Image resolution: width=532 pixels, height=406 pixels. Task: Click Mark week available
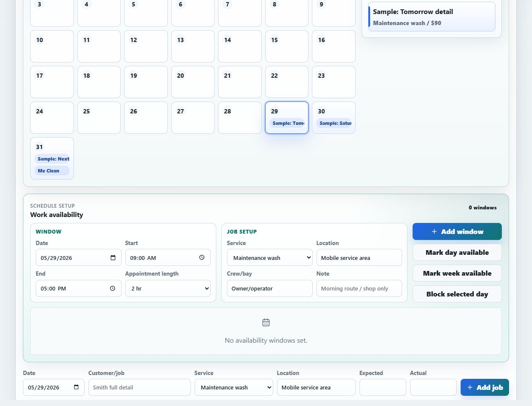(457, 273)
